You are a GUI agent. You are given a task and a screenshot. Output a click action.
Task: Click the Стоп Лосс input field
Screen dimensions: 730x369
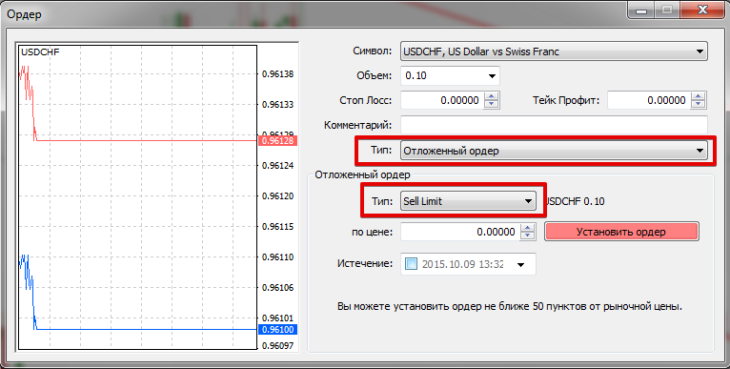(x=442, y=101)
